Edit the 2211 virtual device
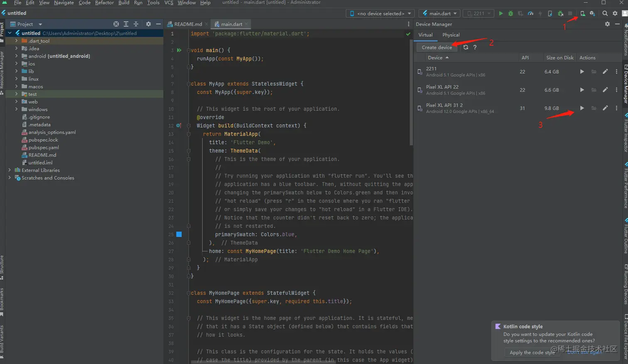628x364 pixels. click(605, 71)
